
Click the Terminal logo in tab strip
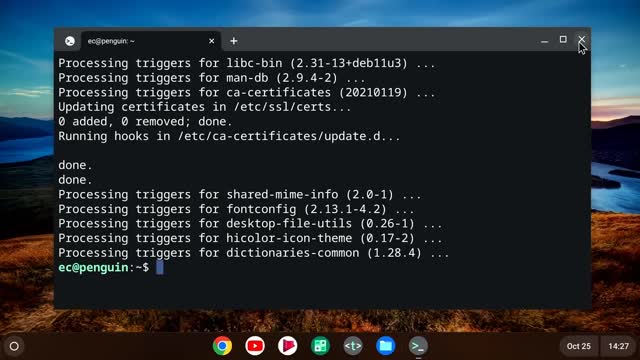tap(70, 41)
